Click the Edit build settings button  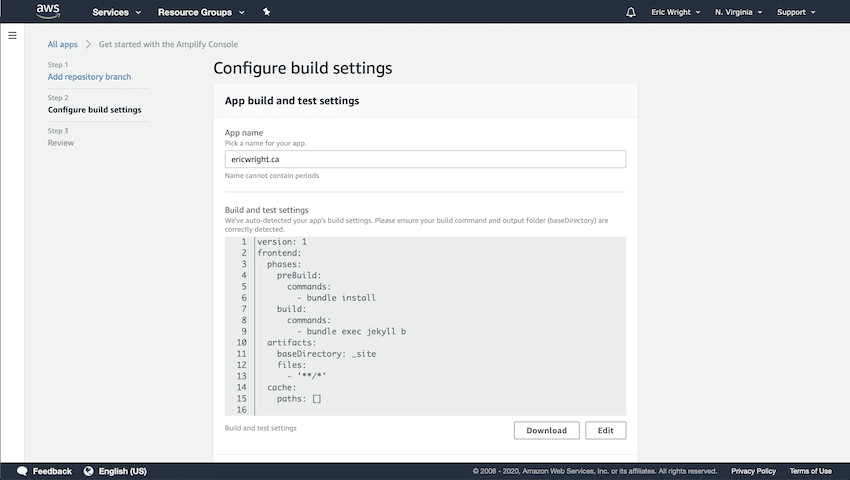(605, 430)
